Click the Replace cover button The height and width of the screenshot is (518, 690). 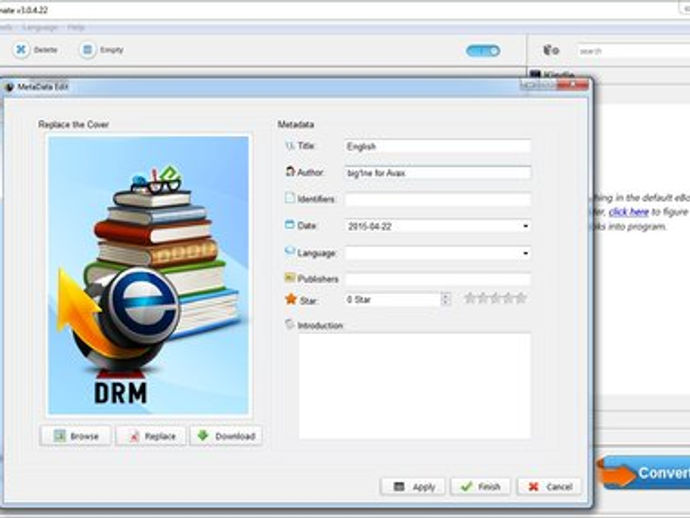click(151, 436)
